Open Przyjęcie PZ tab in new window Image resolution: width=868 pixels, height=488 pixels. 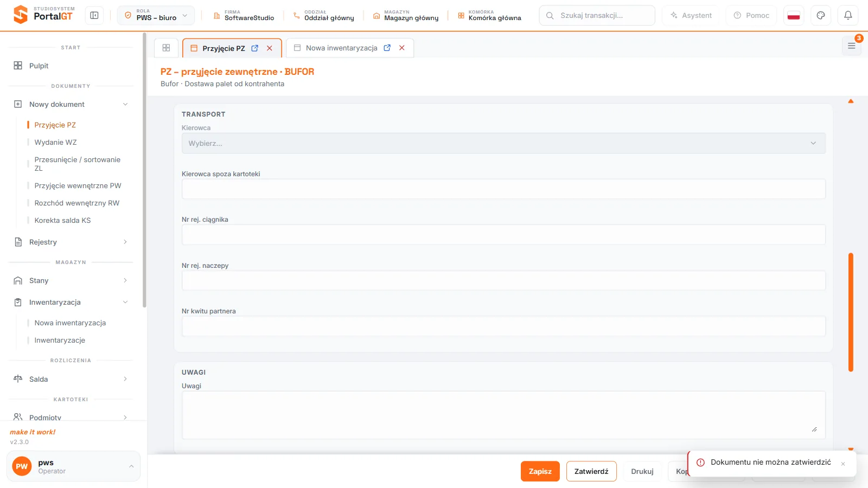(255, 48)
